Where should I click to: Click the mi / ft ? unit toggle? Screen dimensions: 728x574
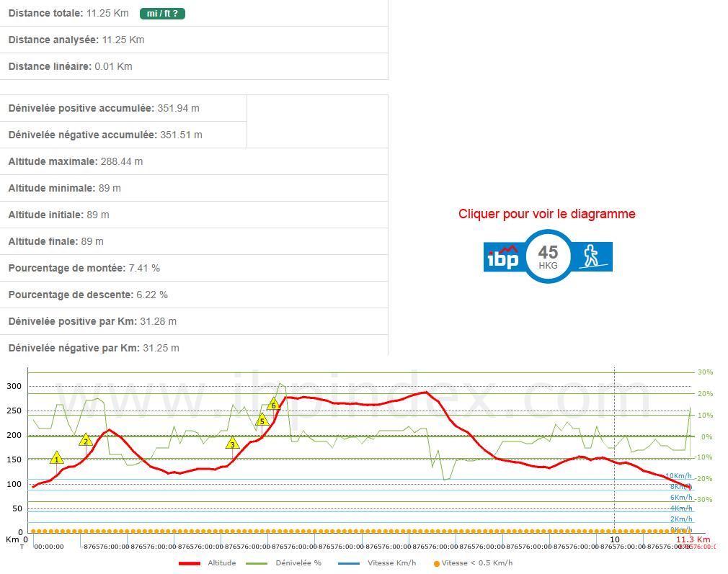(162, 14)
